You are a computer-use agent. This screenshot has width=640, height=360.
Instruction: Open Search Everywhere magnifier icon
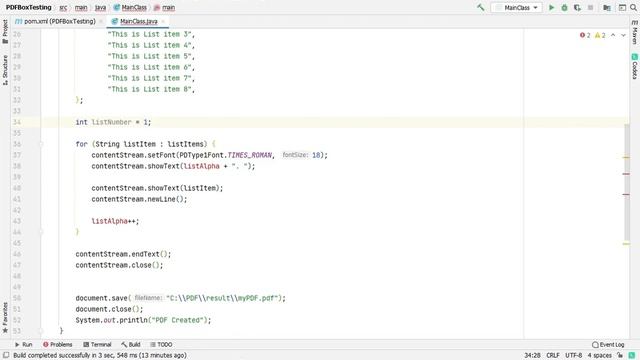[x=633, y=7]
